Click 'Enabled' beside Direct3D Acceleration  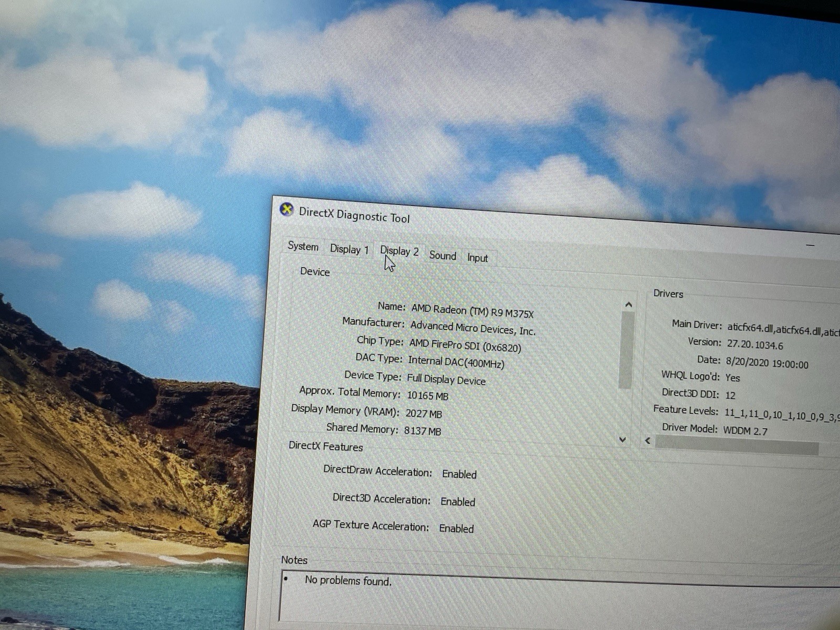coord(458,502)
